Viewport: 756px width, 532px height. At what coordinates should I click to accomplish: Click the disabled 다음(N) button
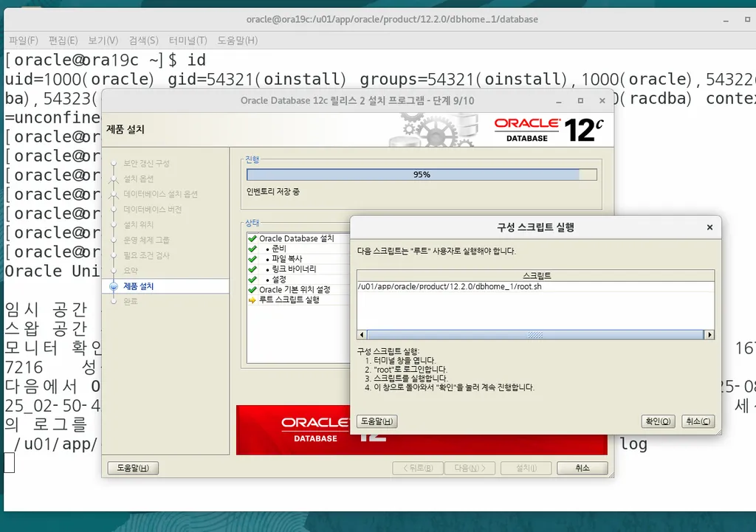click(470, 468)
